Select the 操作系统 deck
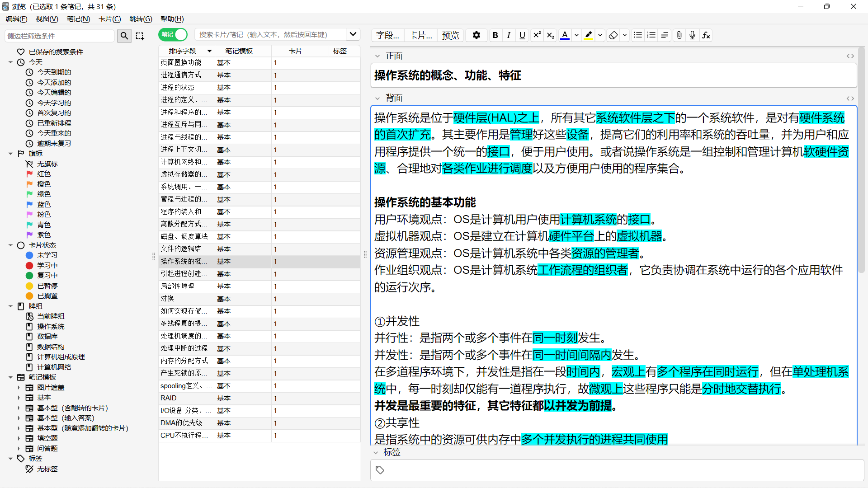This screenshot has height=488, width=868. tap(51, 327)
